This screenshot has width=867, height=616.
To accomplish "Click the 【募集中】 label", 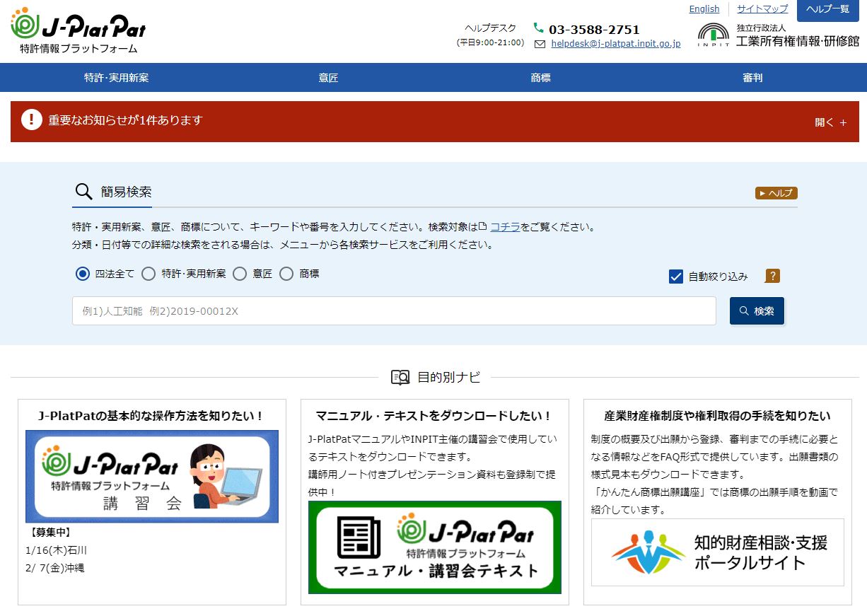I will [x=50, y=533].
